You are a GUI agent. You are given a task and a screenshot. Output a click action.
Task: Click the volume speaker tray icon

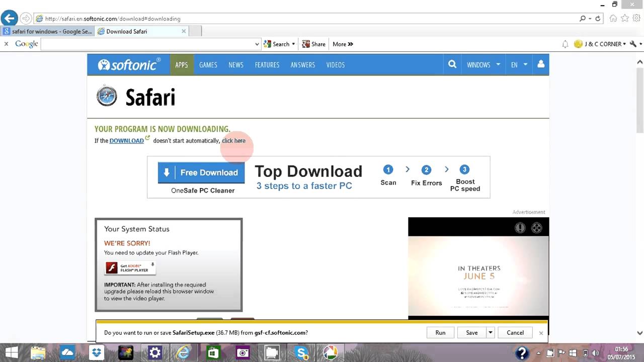[595, 352]
